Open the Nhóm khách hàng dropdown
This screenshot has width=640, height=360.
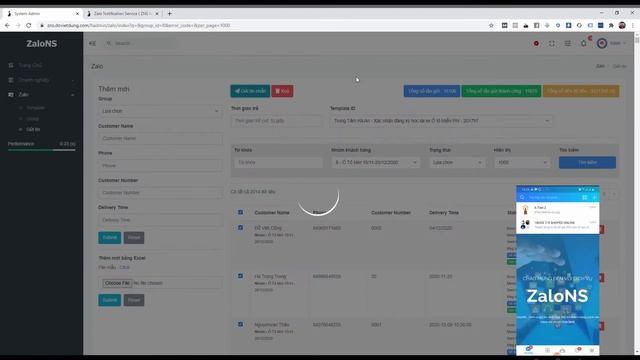(375, 162)
